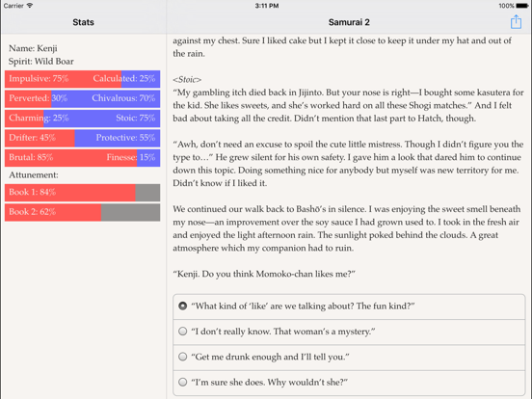Viewport: 532px width, 399px height.
Task: Click the Drifter versus Protective stat bar
Action: 83,138
